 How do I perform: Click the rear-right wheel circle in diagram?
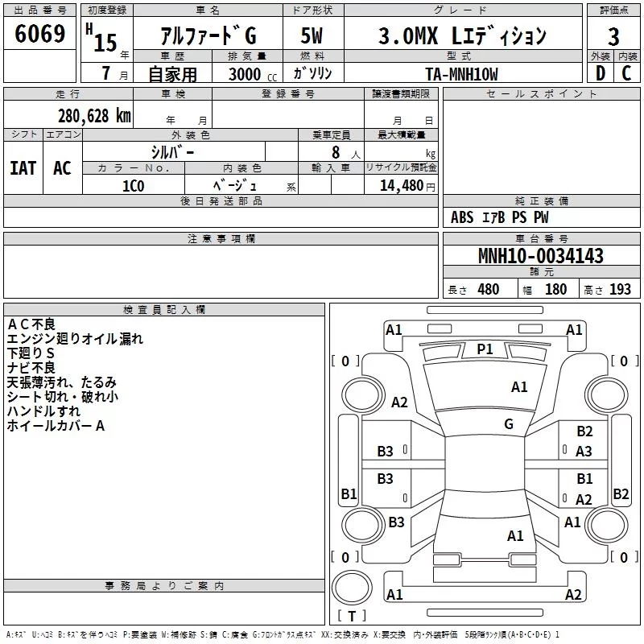(607, 525)
